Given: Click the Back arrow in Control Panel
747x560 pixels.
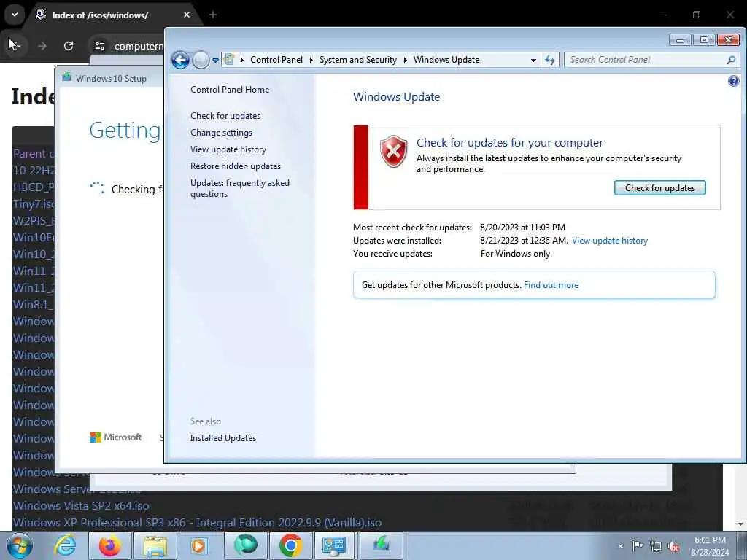Looking at the screenshot, I should 181,60.
